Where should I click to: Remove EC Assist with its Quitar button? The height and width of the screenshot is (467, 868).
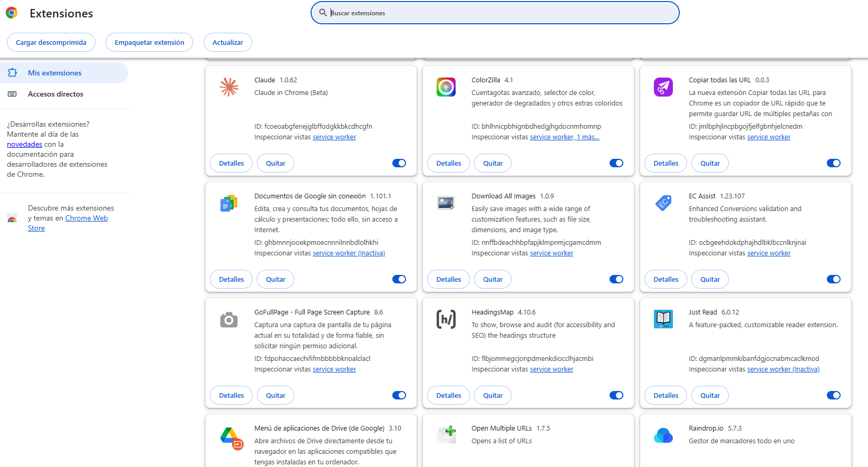click(x=710, y=279)
